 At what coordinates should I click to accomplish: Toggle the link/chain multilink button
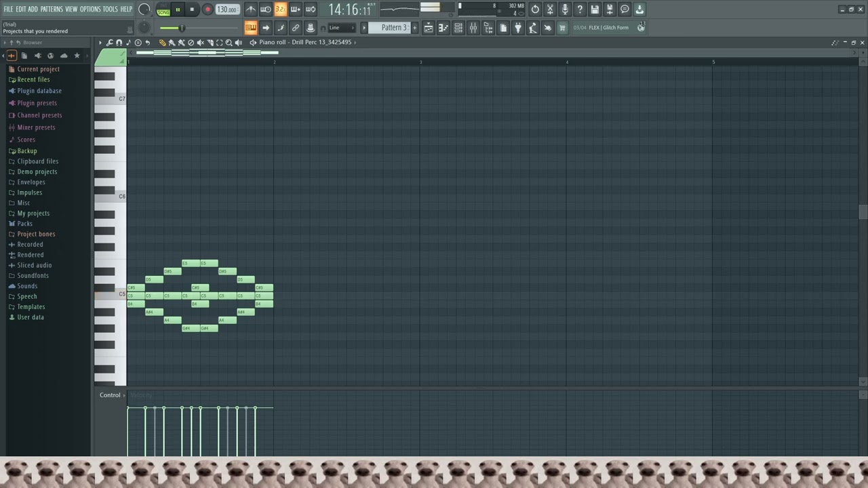(x=296, y=28)
